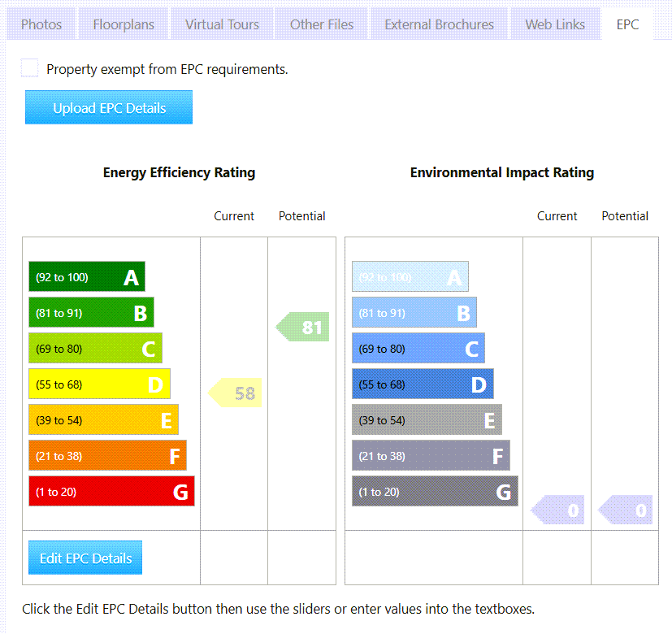Open the Web Links tab
The height and width of the screenshot is (634, 672).
[555, 24]
